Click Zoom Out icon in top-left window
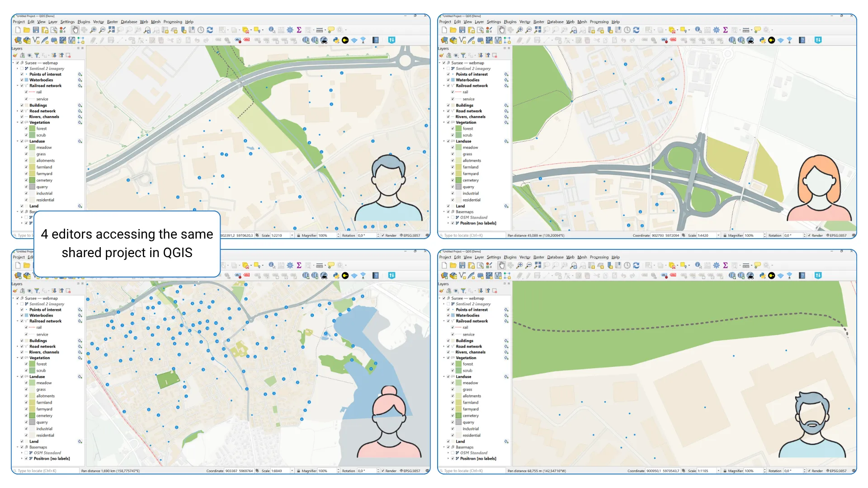This screenshot has width=868, height=488. point(102,30)
